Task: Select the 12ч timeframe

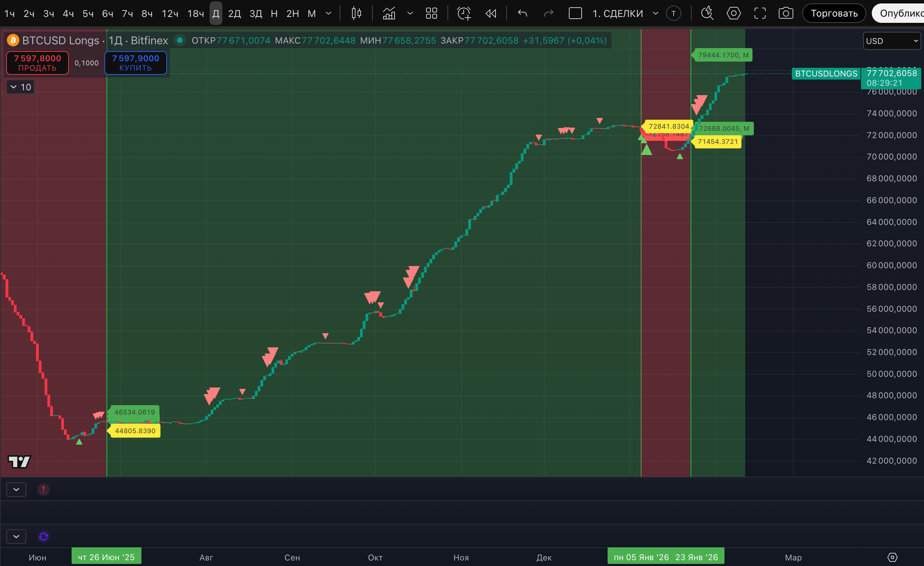Action: (169, 13)
